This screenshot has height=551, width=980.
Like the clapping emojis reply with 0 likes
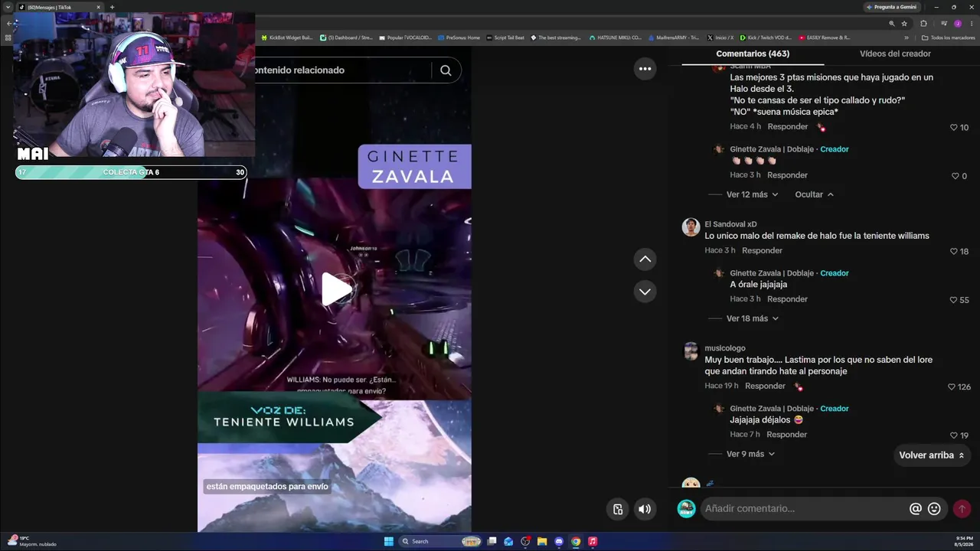[x=955, y=176]
